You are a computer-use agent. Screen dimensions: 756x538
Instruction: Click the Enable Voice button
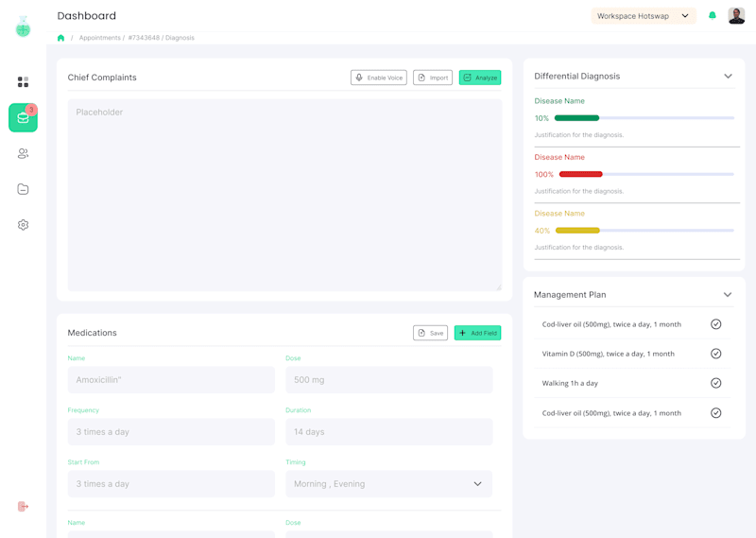(379, 78)
